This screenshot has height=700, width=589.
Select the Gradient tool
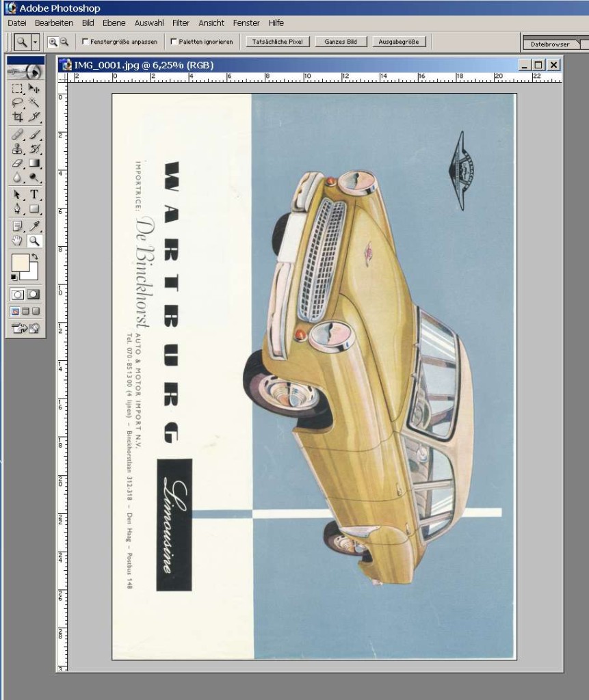(x=34, y=163)
